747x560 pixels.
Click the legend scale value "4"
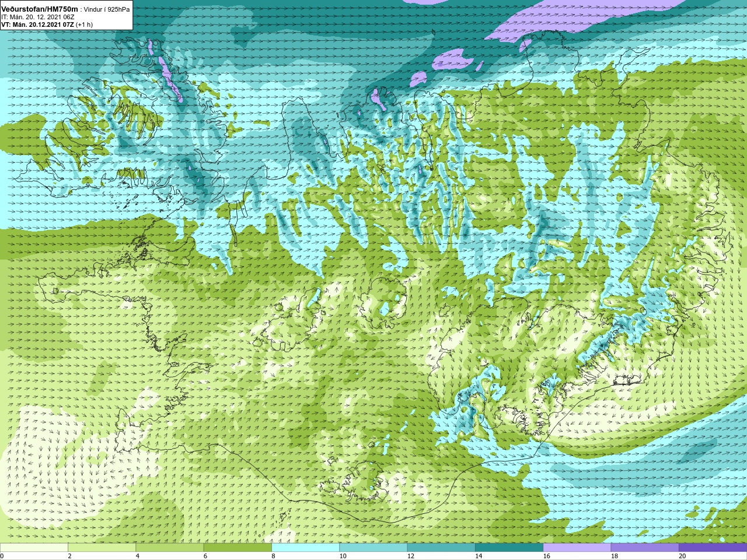click(x=138, y=556)
